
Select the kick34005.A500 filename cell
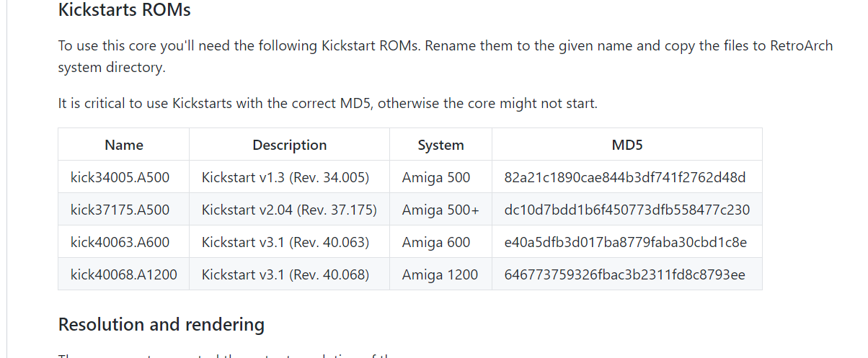coord(124,177)
